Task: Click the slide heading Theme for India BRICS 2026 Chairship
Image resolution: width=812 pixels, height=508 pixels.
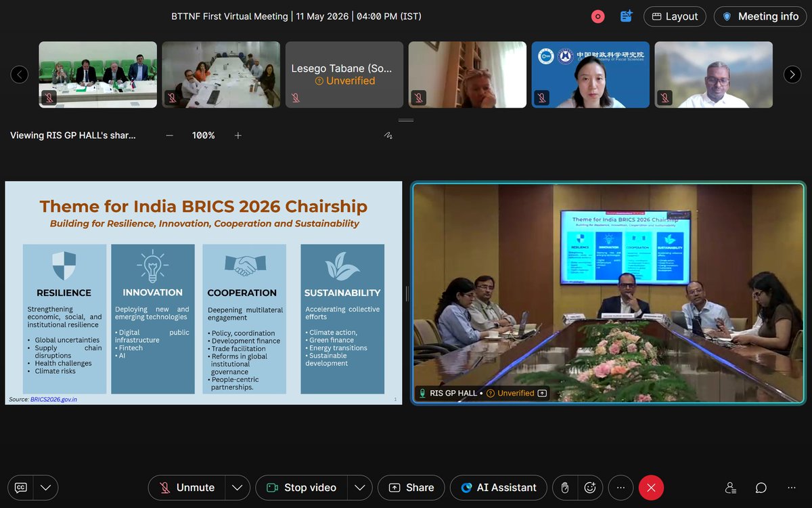Action: point(204,206)
